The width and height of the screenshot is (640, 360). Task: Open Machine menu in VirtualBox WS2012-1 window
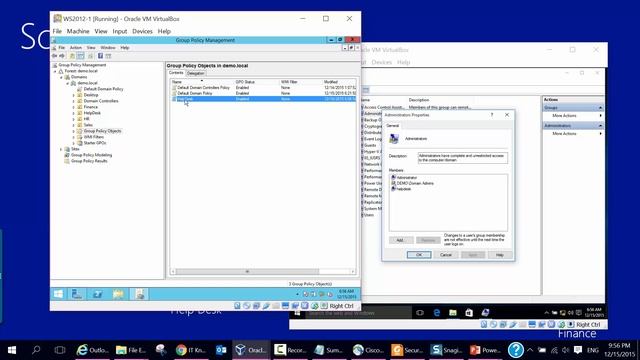click(78, 31)
